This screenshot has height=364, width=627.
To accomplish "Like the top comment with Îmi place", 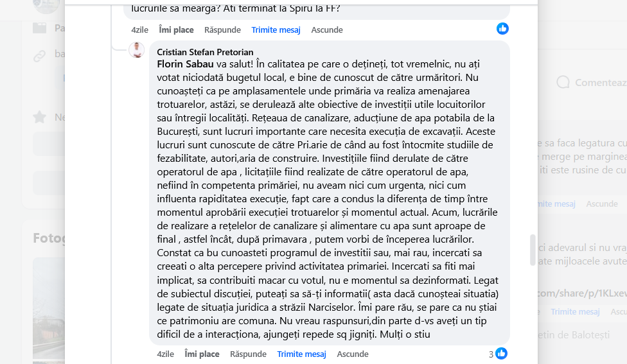I will coord(176,30).
